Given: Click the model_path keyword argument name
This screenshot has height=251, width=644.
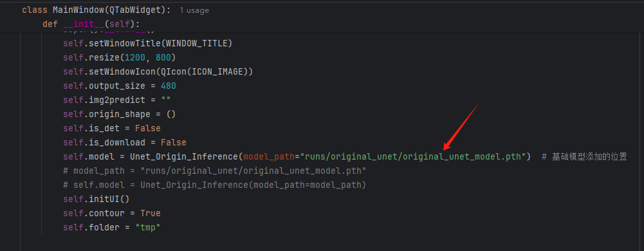Looking at the screenshot, I should click(269, 156).
